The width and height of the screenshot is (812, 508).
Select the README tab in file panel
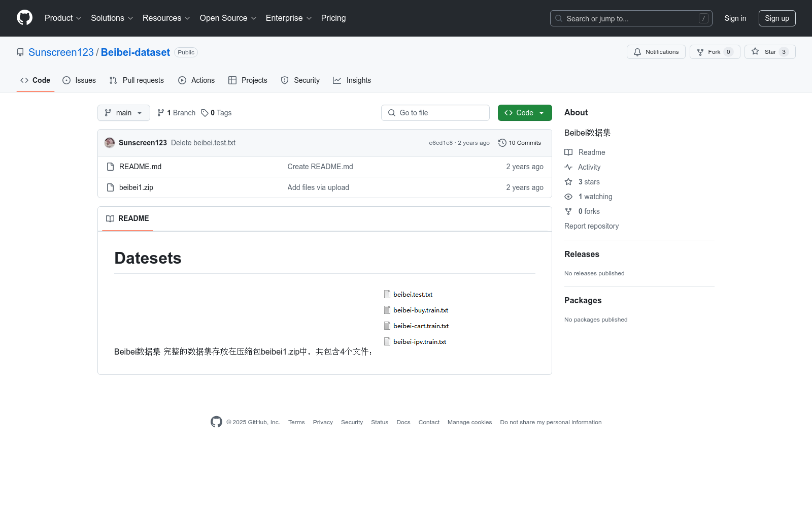(127, 218)
